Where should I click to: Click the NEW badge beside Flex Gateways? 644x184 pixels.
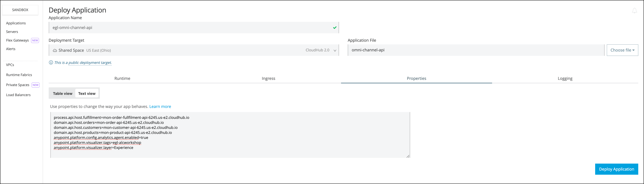coord(35,40)
